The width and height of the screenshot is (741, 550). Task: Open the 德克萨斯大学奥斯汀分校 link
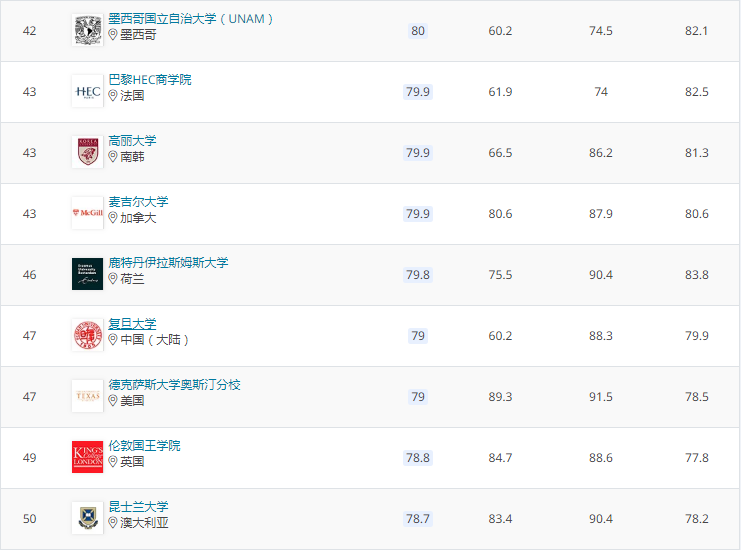click(x=174, y=385)
